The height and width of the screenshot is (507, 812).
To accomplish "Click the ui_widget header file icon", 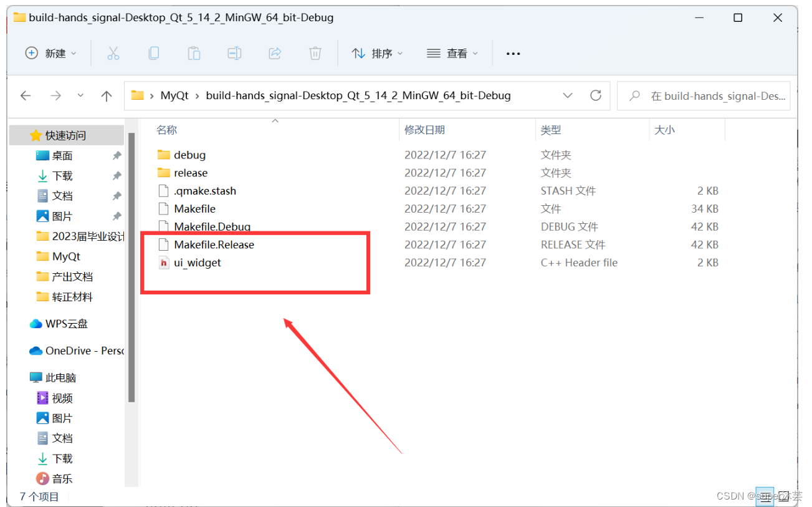I will 164,263.
